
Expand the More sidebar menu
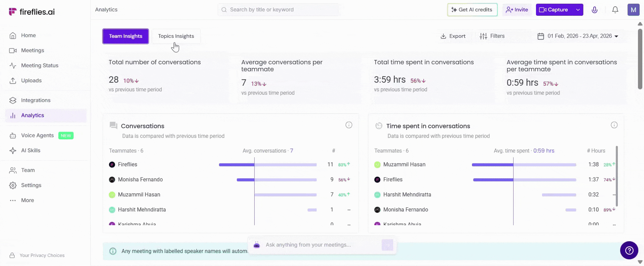[28, 200]
